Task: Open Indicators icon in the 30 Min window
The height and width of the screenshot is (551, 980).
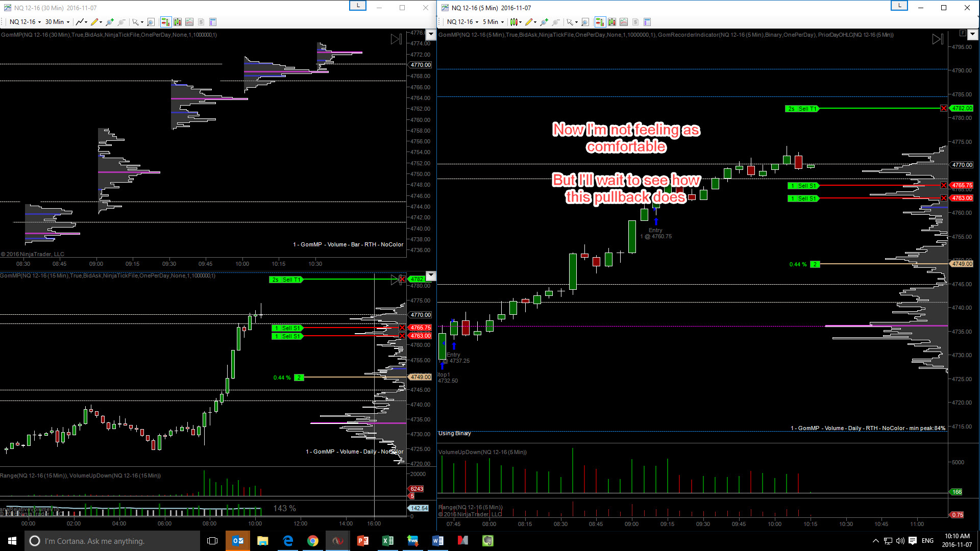Action: (189, 22)
